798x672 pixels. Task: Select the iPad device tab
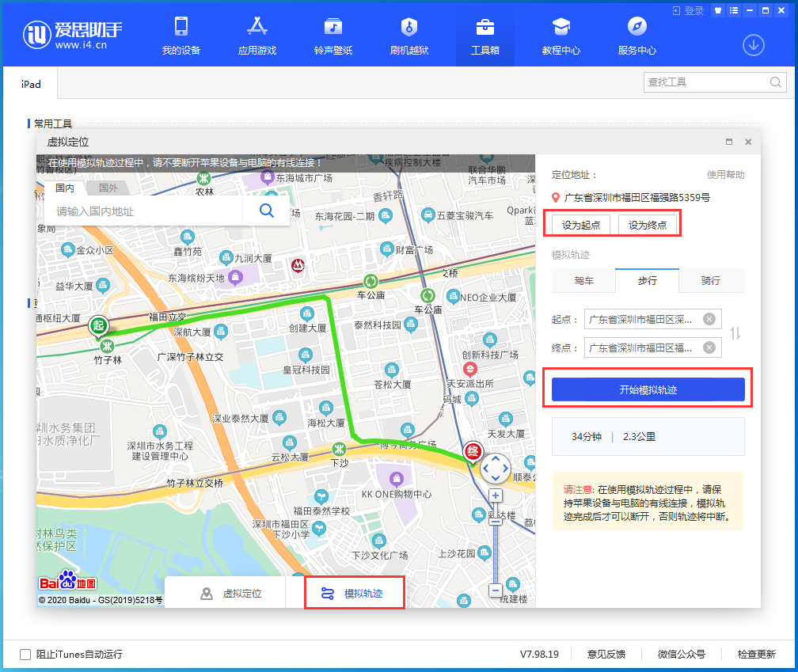click(x=31, y=85)
